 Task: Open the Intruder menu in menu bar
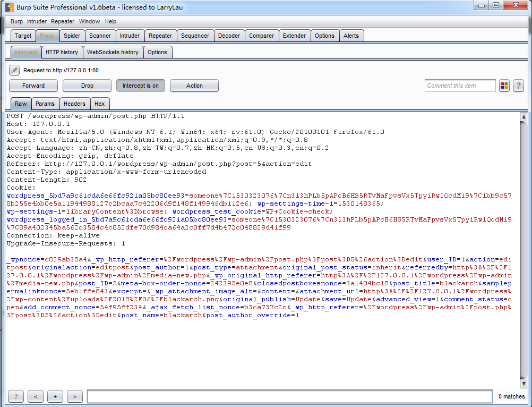37,21
